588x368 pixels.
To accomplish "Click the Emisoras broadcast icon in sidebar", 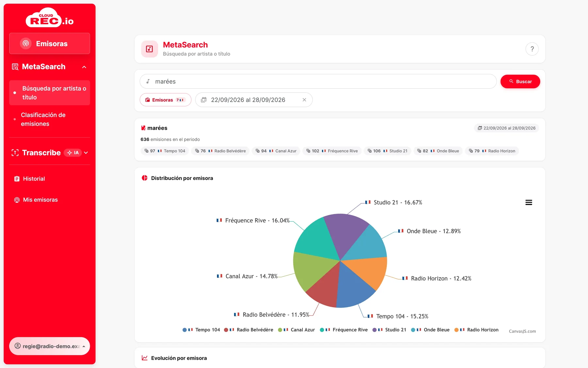I will (26, 44).
